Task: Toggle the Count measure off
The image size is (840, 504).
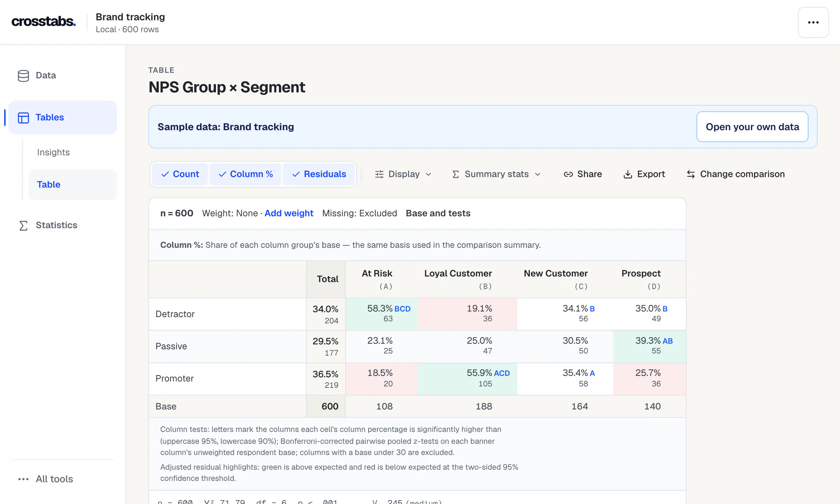Action: click(x=180, y=174)
